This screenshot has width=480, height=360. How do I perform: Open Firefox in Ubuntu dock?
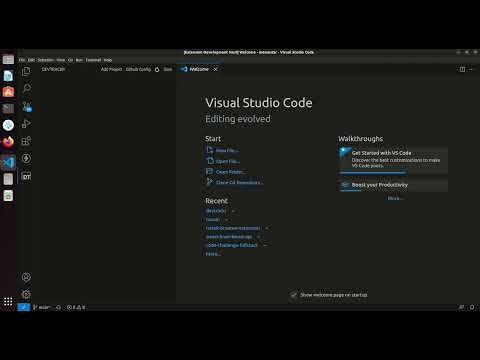click(x=8, y=142)
